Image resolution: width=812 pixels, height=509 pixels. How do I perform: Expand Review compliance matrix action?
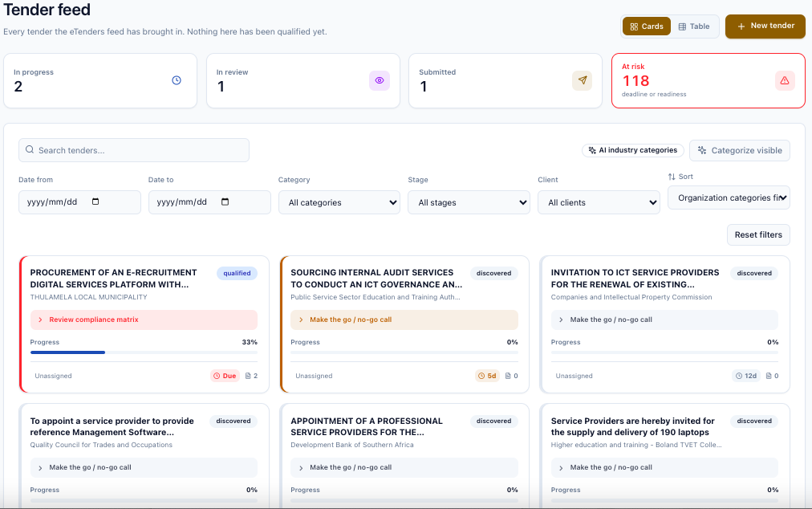(144, 320)
